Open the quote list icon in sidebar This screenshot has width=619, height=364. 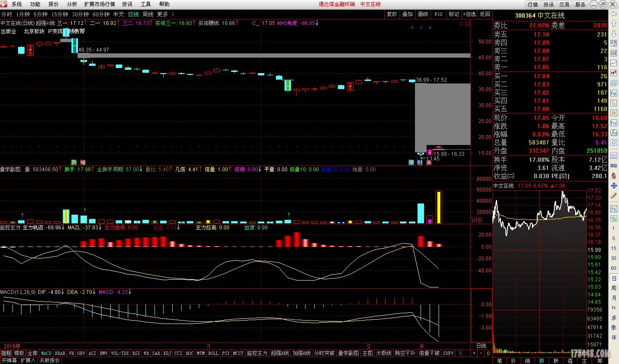[614, 43]
